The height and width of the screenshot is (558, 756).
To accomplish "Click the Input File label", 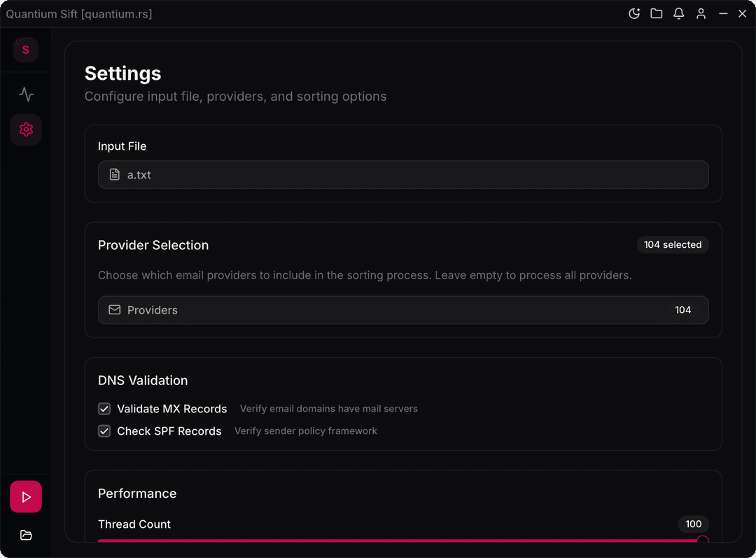I will click(122, 146).
